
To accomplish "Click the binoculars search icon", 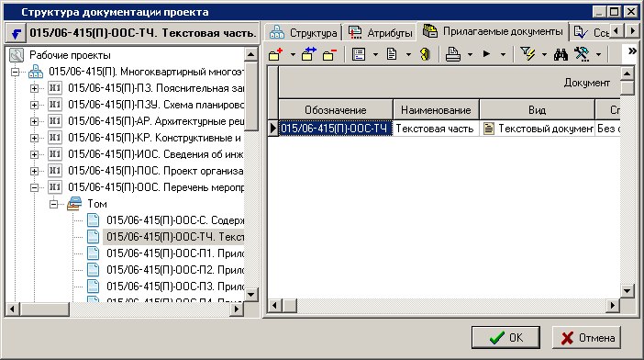I will point(561,54).
